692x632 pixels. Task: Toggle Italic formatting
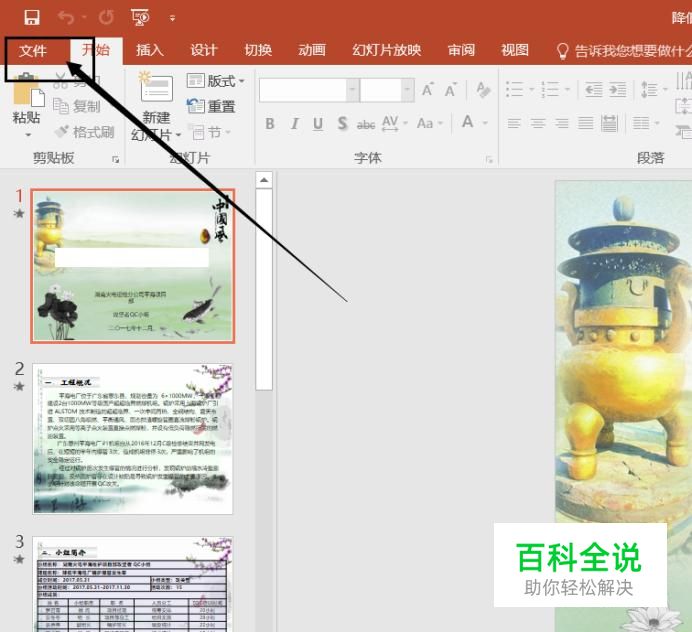(x=294, y=124)
